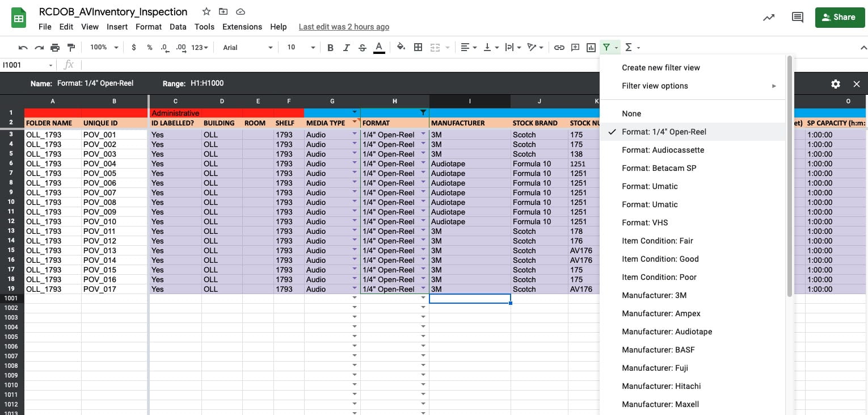Open the Functions sigma menu
This screenshot has height=415, width=868.
[x=629, y=48]
